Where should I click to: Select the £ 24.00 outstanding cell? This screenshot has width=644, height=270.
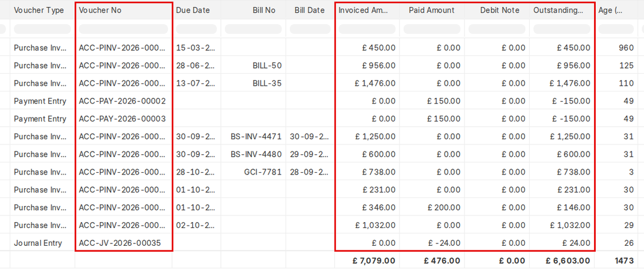click(562, 243)
